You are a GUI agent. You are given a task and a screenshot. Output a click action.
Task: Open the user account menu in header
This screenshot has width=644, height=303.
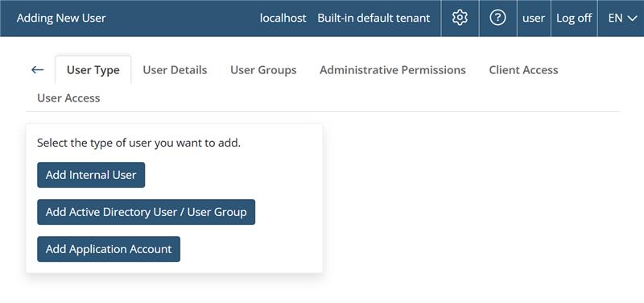[x=534, y=18]
